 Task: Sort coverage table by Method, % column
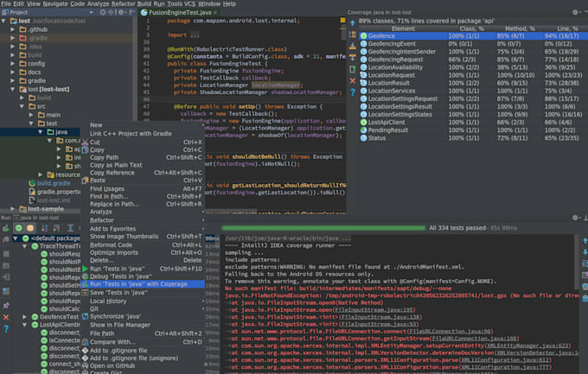tap(520, 29)
